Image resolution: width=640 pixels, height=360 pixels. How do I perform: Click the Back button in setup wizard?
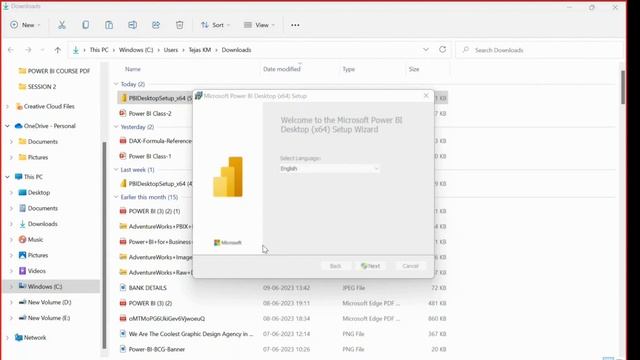[335, 266]
